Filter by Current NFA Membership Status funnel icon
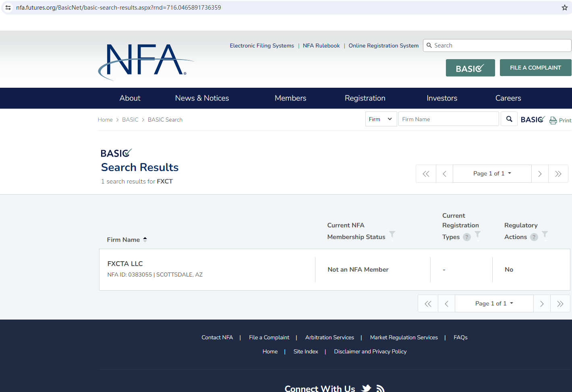The height and width of the screenshot is (392, 572). click(x=392, y=234)
